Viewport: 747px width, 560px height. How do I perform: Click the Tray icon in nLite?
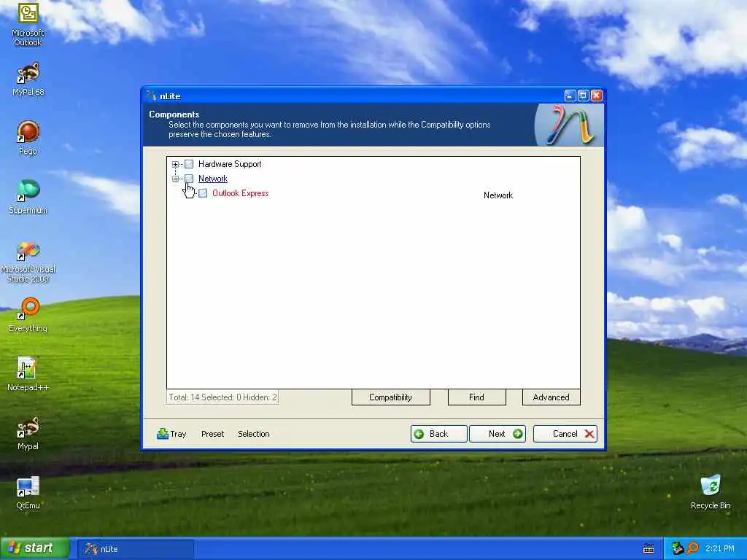163,433
